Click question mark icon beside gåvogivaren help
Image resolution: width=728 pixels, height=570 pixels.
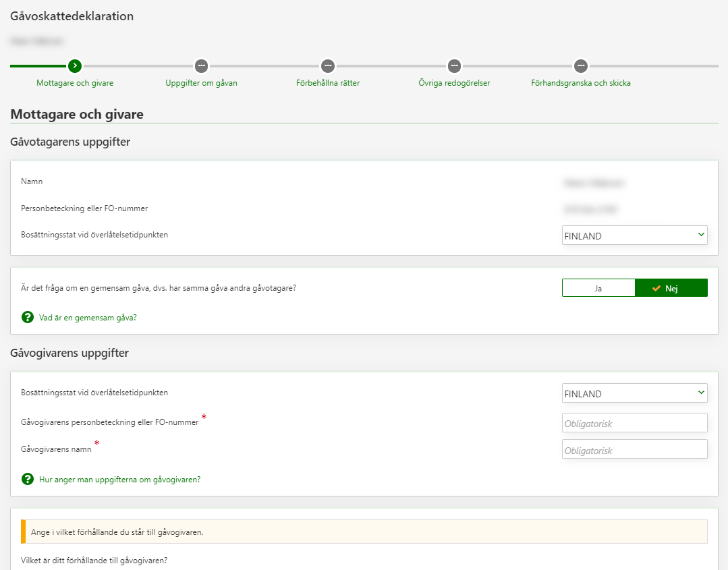[28, 479]
